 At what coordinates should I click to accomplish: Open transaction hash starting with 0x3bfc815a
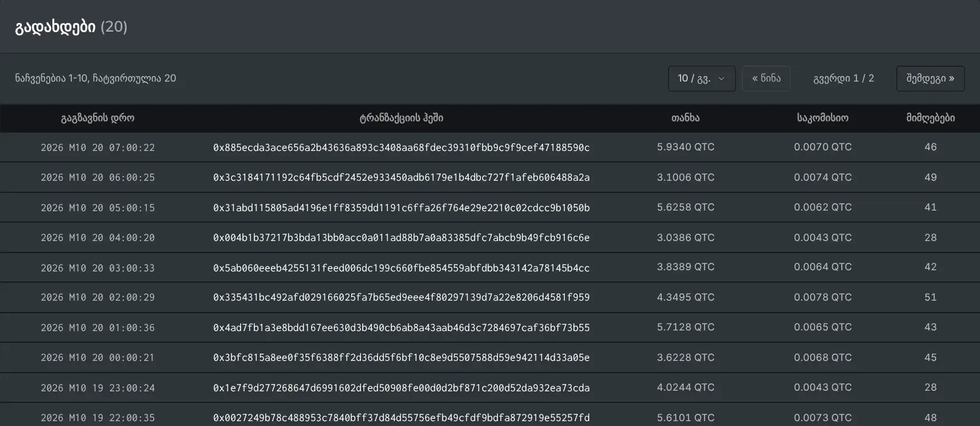pos(401,358)
